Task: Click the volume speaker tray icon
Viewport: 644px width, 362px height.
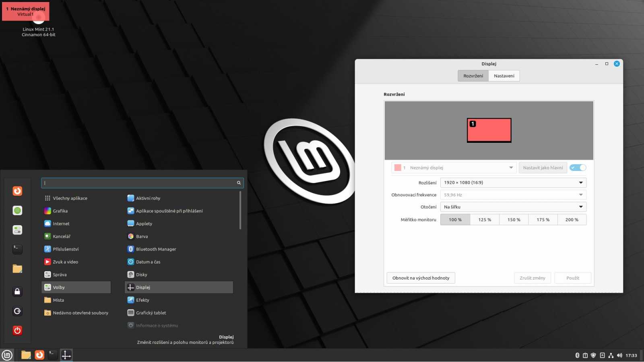Action: (619, 356)
